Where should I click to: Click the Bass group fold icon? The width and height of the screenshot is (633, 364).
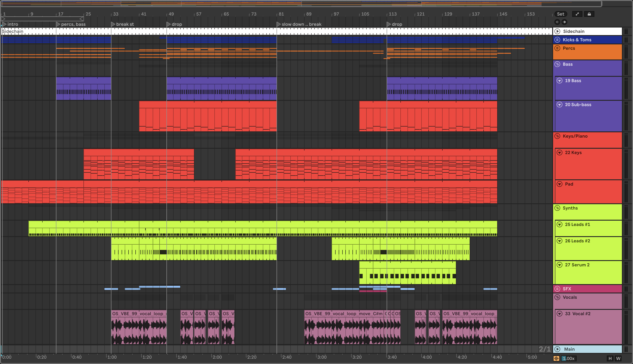click(557, 64)
